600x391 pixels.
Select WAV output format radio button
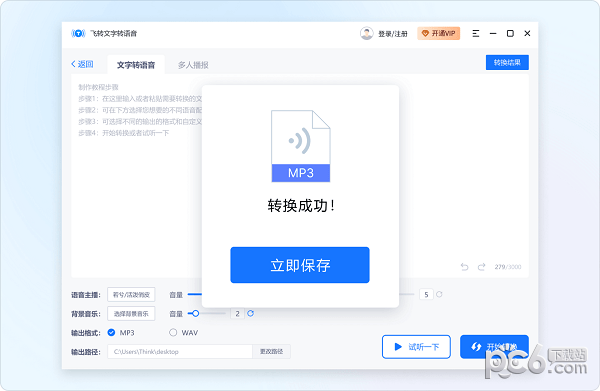(x=173, y=332)
